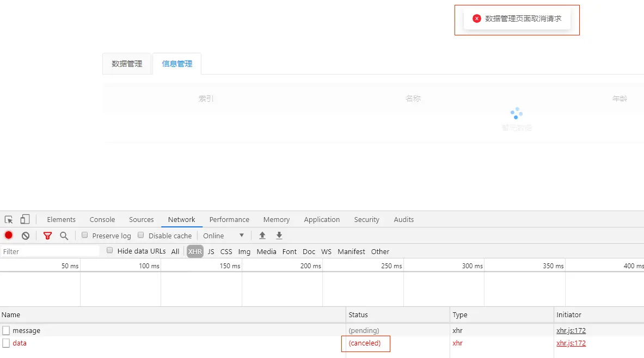
Task: Open the Application panel
Action: coord(322,220)
